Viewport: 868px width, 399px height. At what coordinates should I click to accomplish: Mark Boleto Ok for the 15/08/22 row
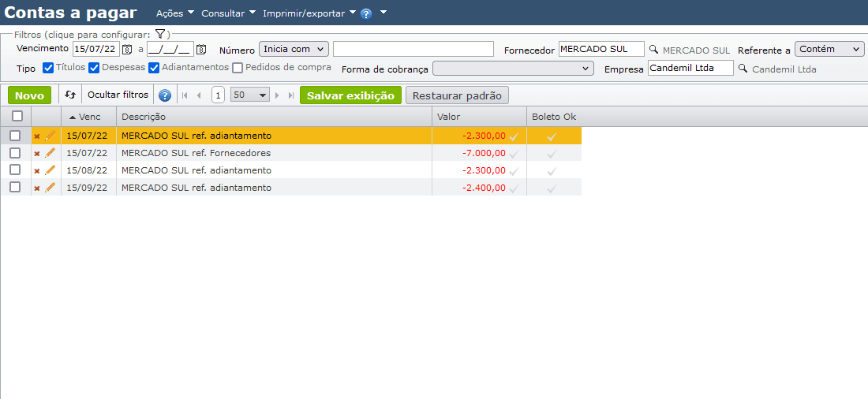tap(552, 172)
